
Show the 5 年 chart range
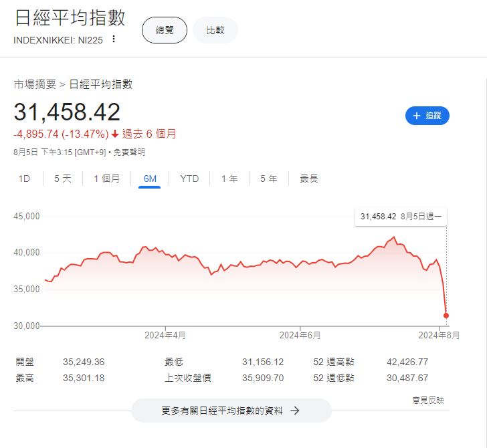tap(268, 179)
